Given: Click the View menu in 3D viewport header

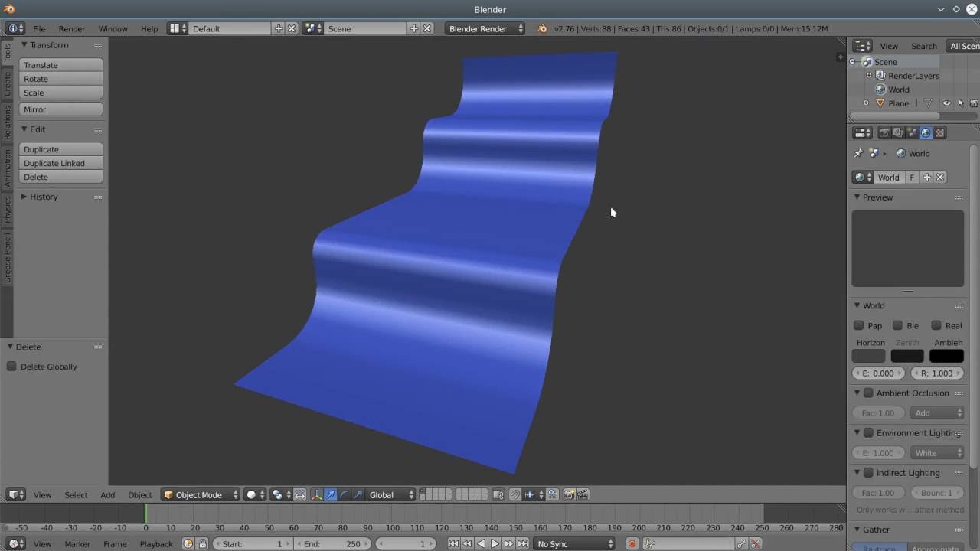Looking at the screenshot, I should tap(42, 494).
